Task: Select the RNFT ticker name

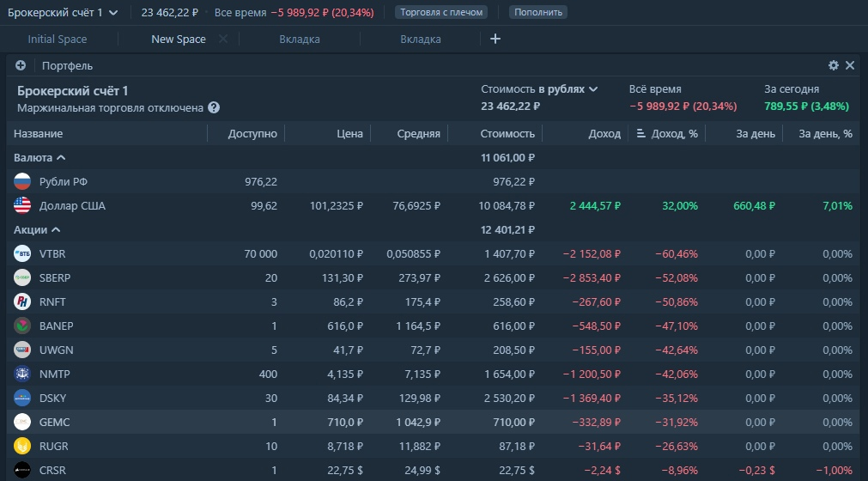Action: click(52, 302)
